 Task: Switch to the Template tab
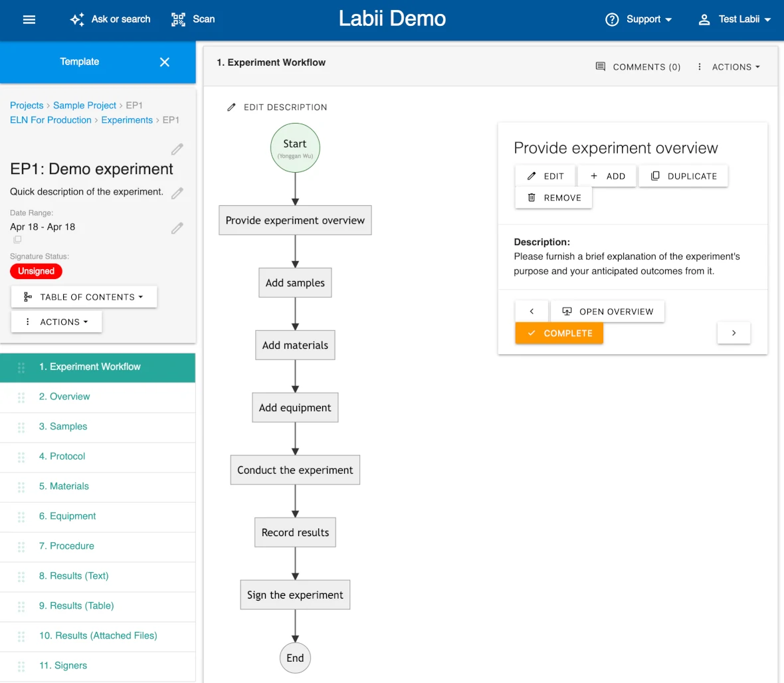click(x=79, y=61)
